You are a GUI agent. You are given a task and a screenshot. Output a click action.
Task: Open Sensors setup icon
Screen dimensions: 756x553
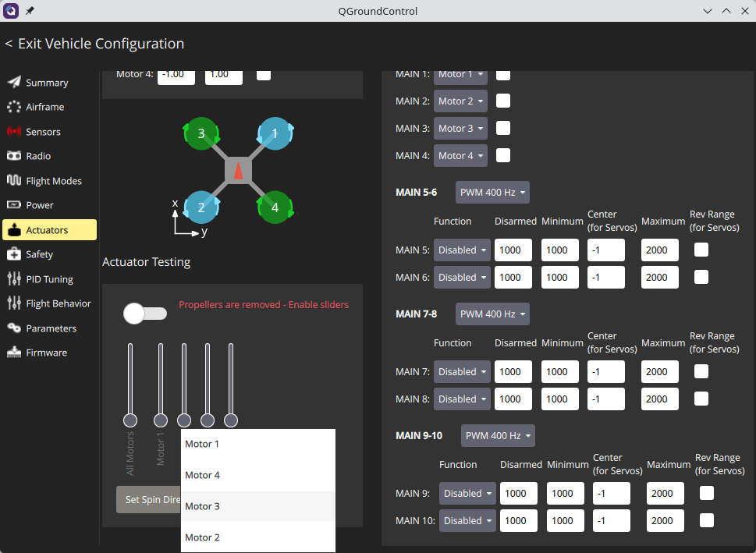click(x=14, y=132)
